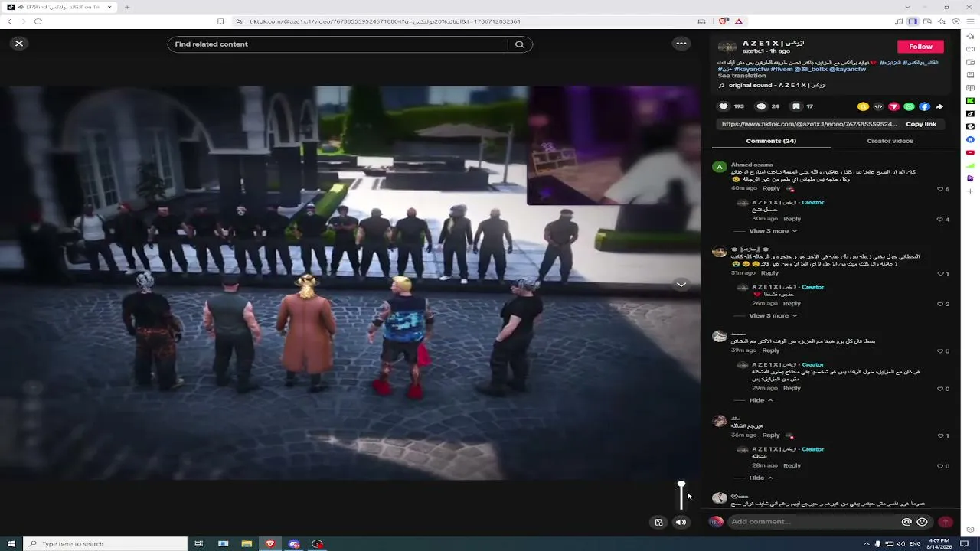Viewport: 980px width, 551px height.
Task: Post comment with the red arrow button
Action: [x=946, y=522]
